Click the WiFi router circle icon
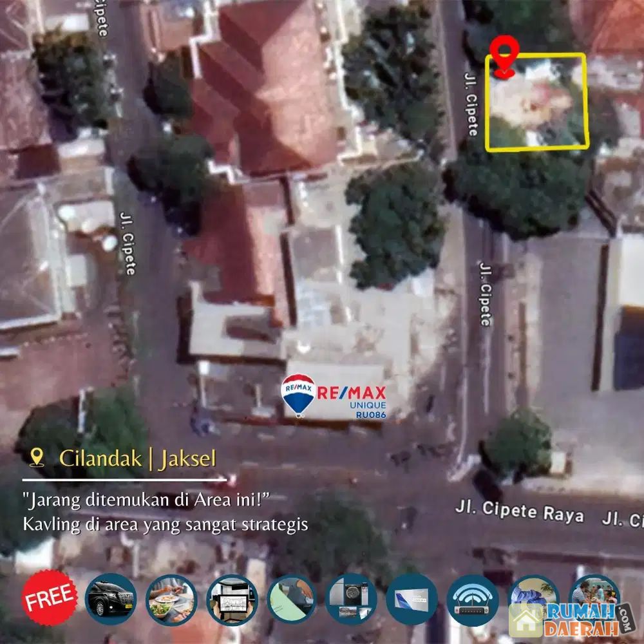Image resolution: width=644 pixels, height=644 pixels. 472,599
